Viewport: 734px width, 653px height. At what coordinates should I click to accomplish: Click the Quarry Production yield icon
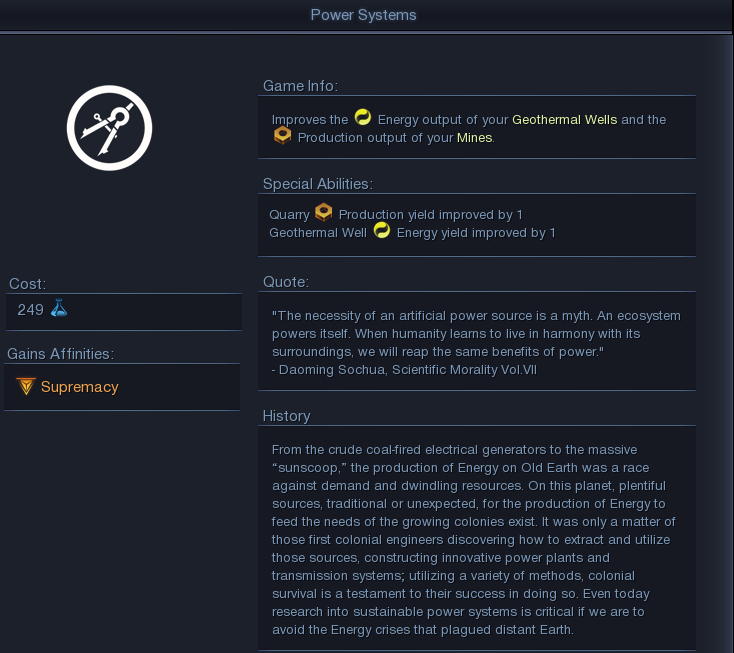point(323,212)
